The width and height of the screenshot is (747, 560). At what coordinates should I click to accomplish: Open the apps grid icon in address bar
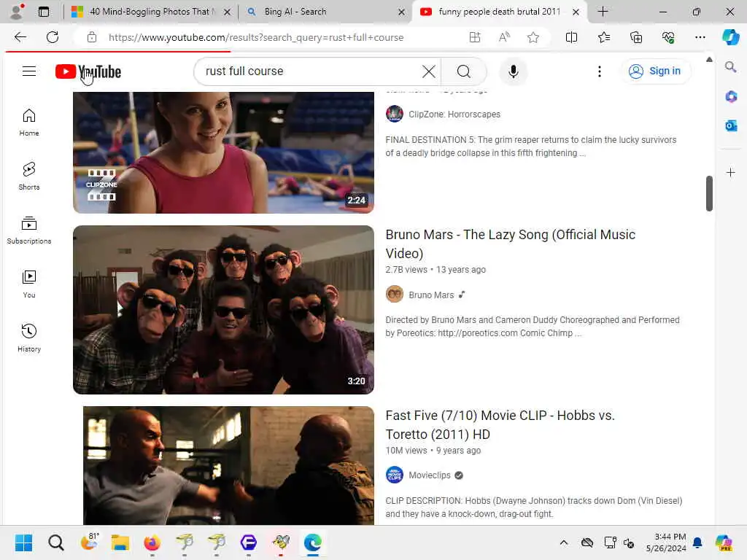[474, 37]
